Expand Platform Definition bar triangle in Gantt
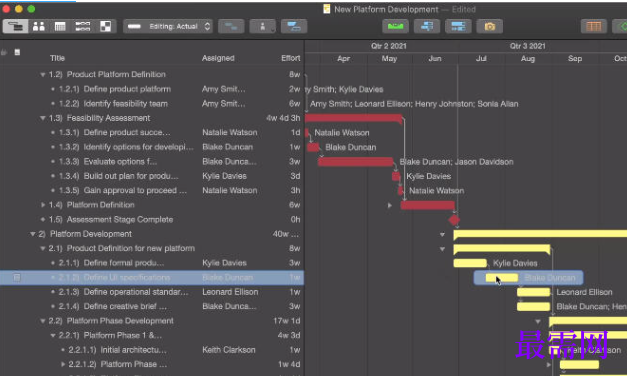This screenshot has width=627, height=376. point(389,205)
